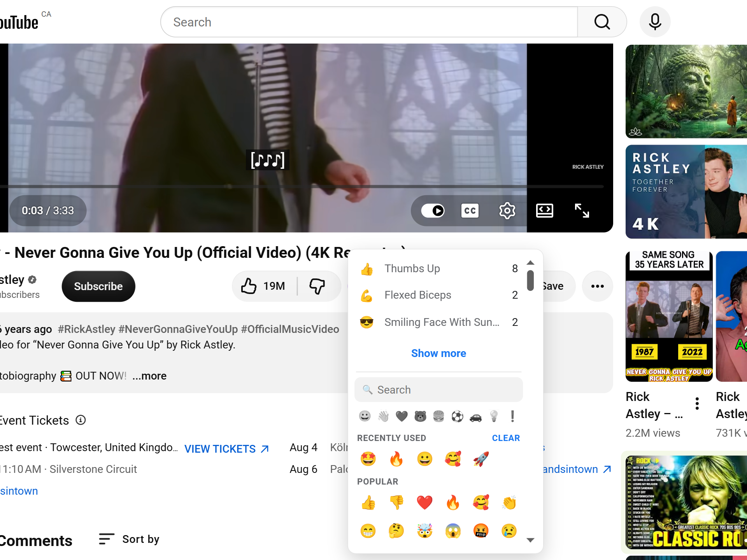This screenshot has width=747, height=560.
Task: Open the Classic Rock playlist thumbnail
Action: [686, 502]
